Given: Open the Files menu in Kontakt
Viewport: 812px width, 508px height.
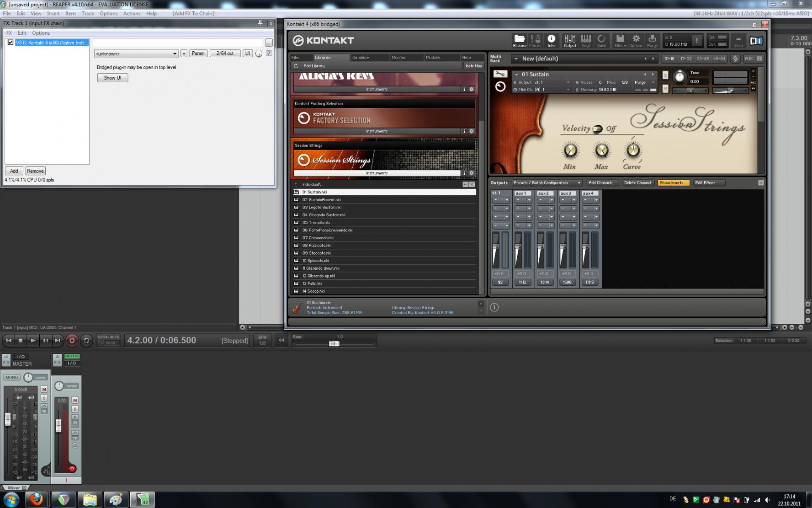Looking at the screenshot, I should coord(620,41).
